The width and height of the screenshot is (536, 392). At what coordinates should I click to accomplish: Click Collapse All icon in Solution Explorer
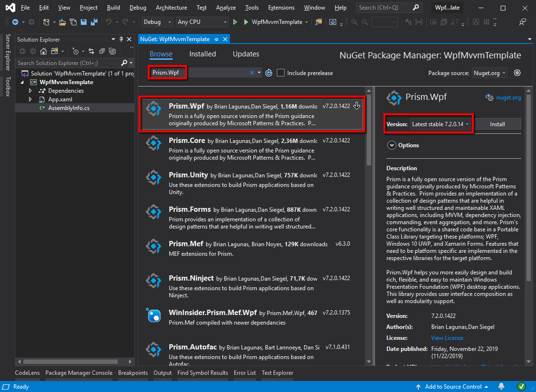(x=102, y=51)
